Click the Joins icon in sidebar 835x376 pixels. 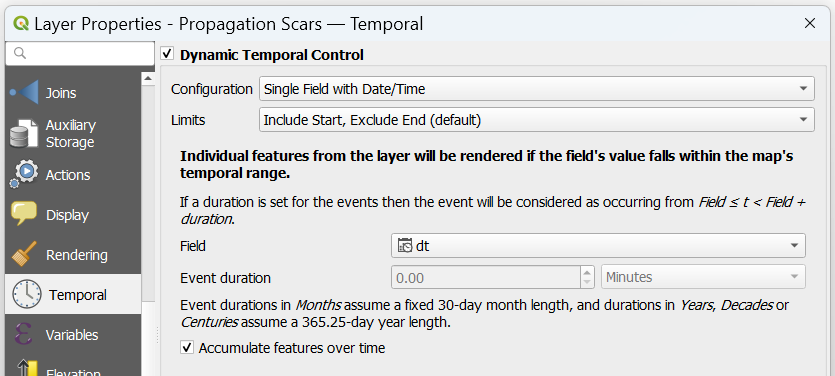(24, 93)
